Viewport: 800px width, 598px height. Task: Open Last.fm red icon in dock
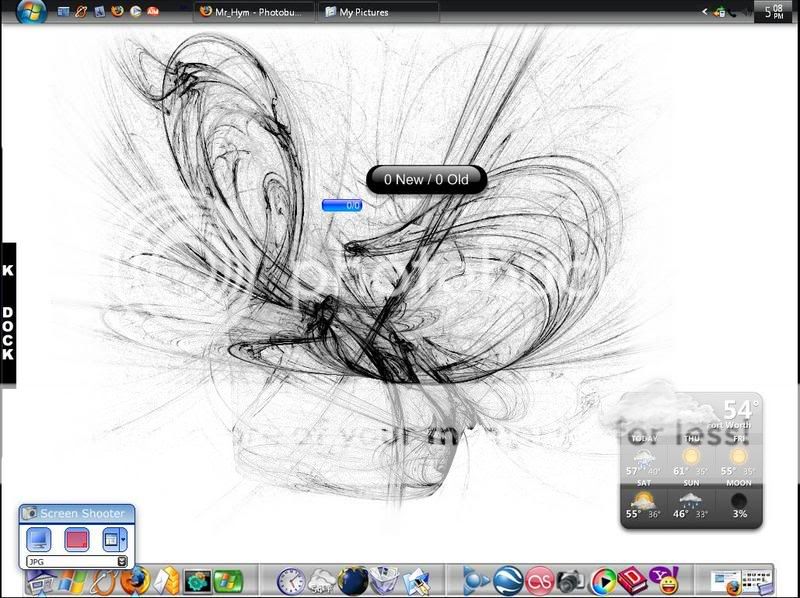coord(541,581)
